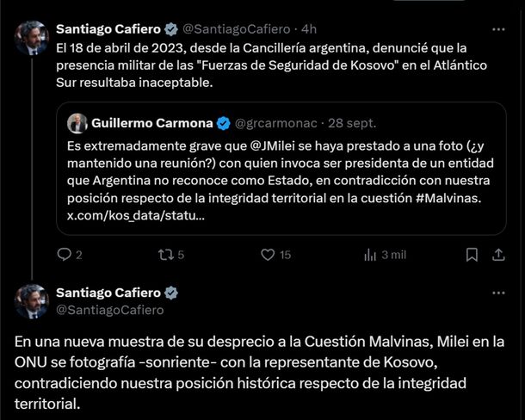
Task: Like the tweet with the heart icon
Action: 268,254
